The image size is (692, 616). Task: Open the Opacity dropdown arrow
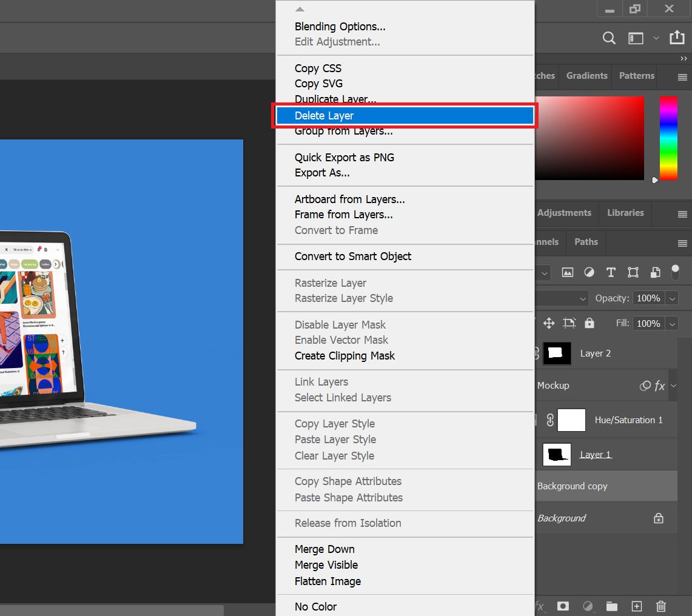[x=672, y=298]
